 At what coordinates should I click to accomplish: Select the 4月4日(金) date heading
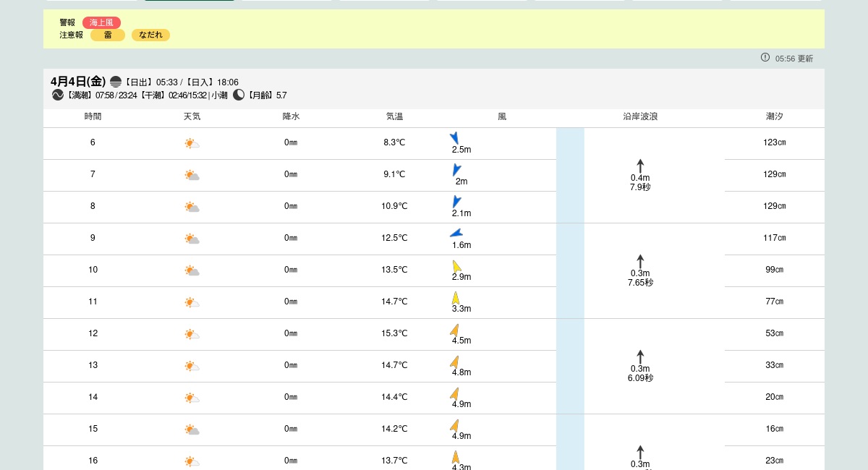click(x=78, y=81)
